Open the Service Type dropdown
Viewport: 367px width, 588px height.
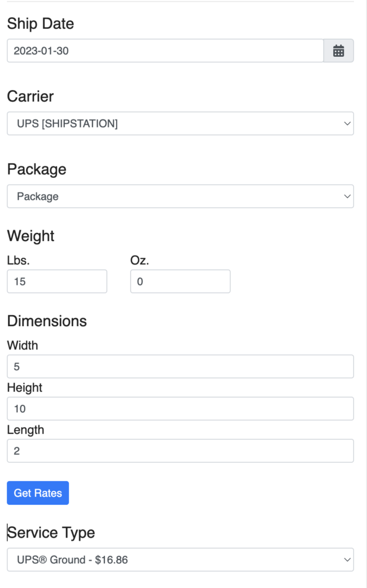pyautogui.click(x=180, y=559)
